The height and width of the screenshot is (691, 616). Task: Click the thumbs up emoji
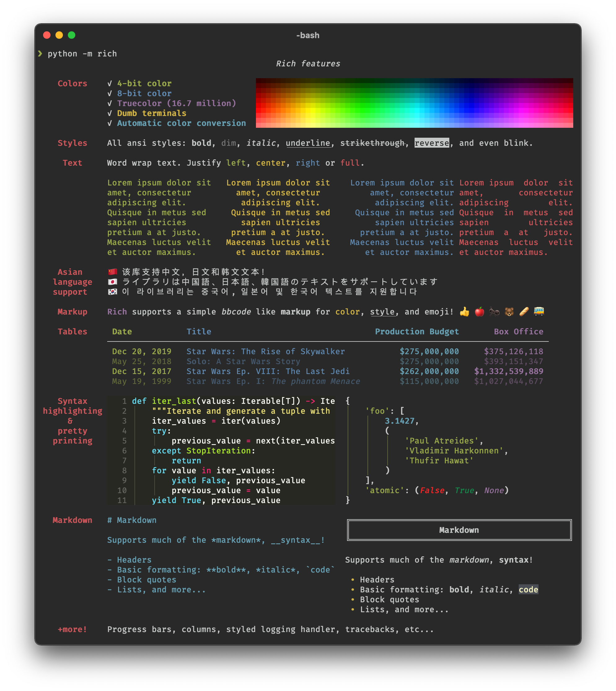coord(464,312)
